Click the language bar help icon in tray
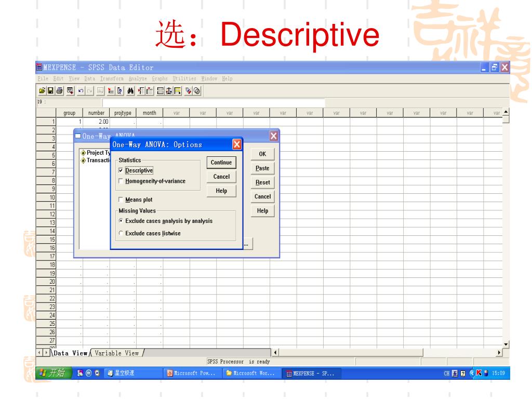The width and height of the screenshot is (532, 399). tap(463, 374)
